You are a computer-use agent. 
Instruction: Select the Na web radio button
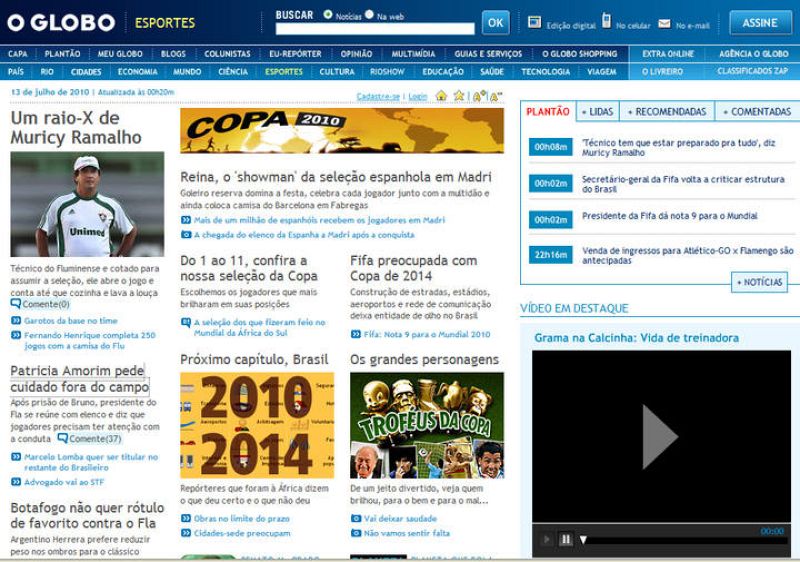pyautogui.click(x=369, y=15)
